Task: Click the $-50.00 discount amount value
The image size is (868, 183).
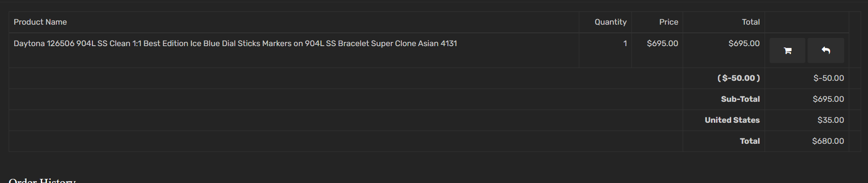Action: click(x=828, y=78)
